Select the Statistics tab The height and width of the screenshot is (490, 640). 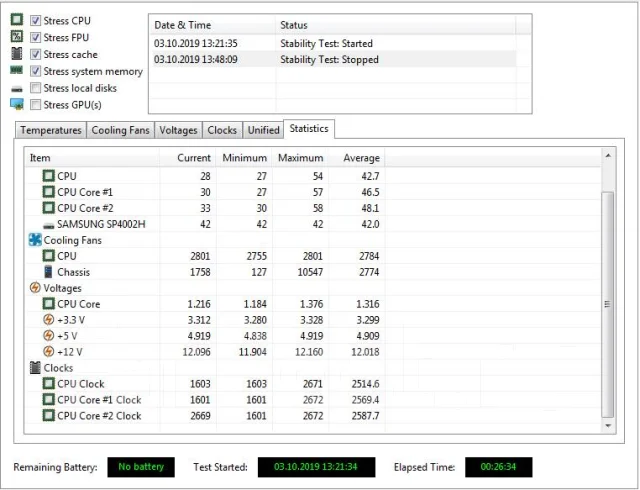coord(309,129)
